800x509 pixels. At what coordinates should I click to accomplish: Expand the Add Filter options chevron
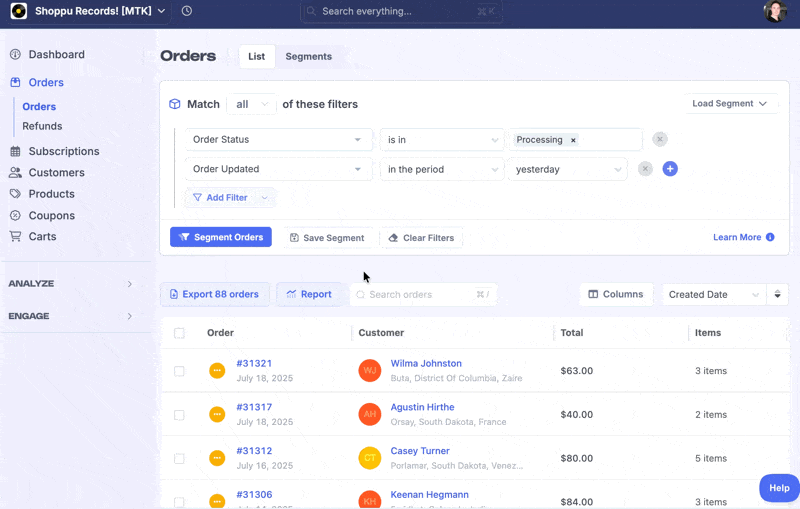click(x=264, y=198)
